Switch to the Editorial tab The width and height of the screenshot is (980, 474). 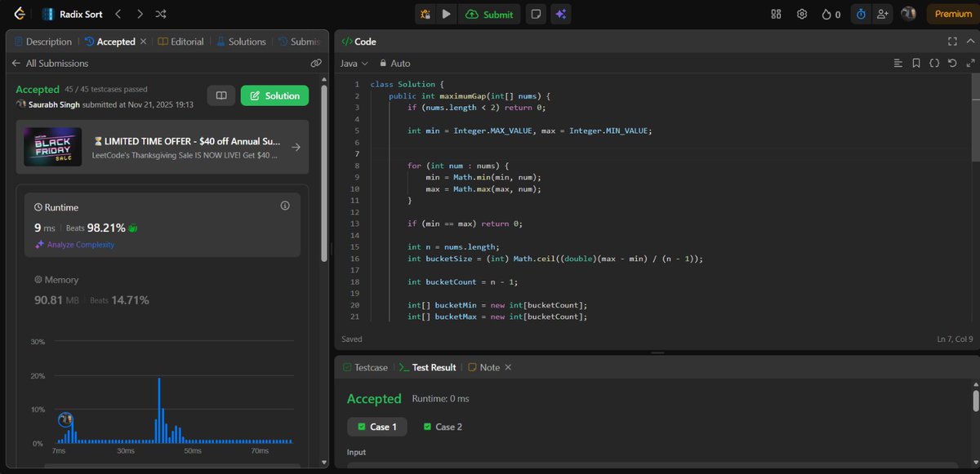(180, 42)
